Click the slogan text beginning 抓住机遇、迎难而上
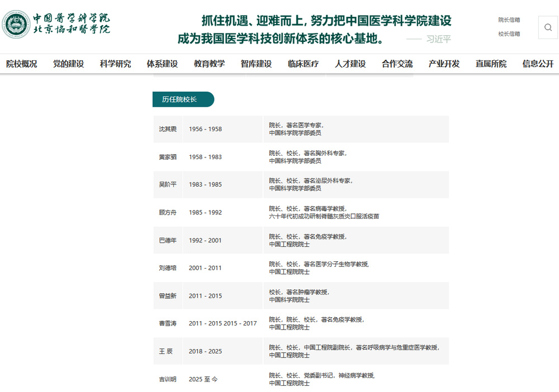The height and width of the screenshot is (392, 559). coord(314,30)
